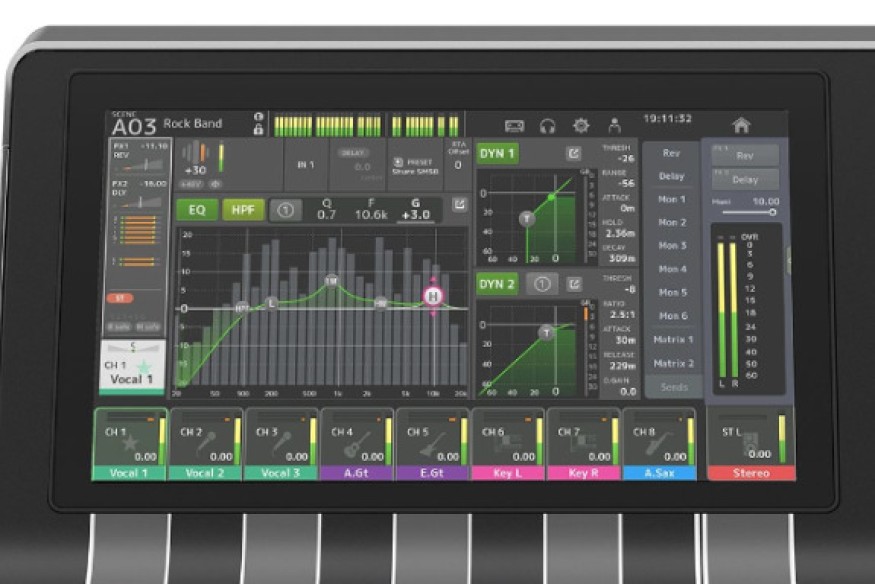Tap the H band EQ handle
This screenshot has height=584, width=875.
(x=433, y=296)
